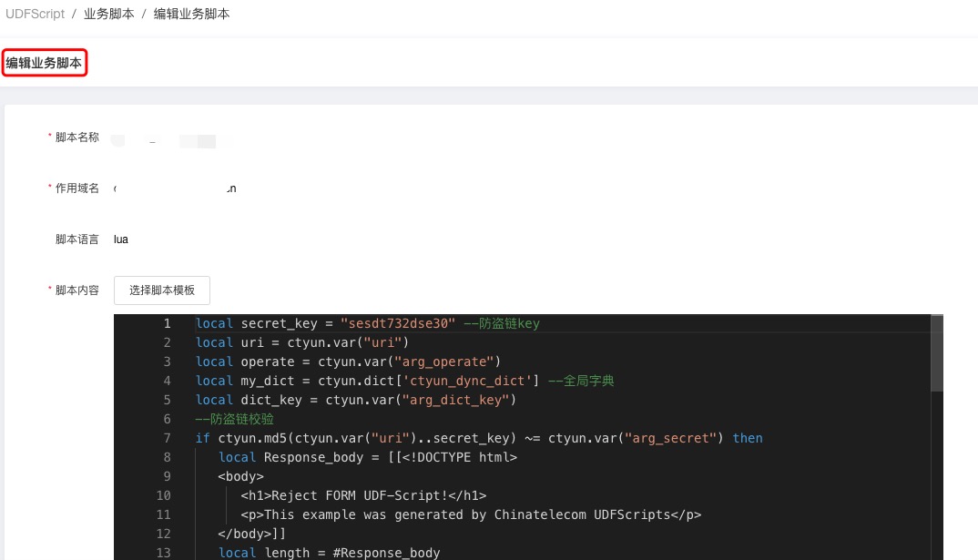Place cursor on the secret_key string value
The height and width of the screenshot is (560, 978).
tap(397, 324)
